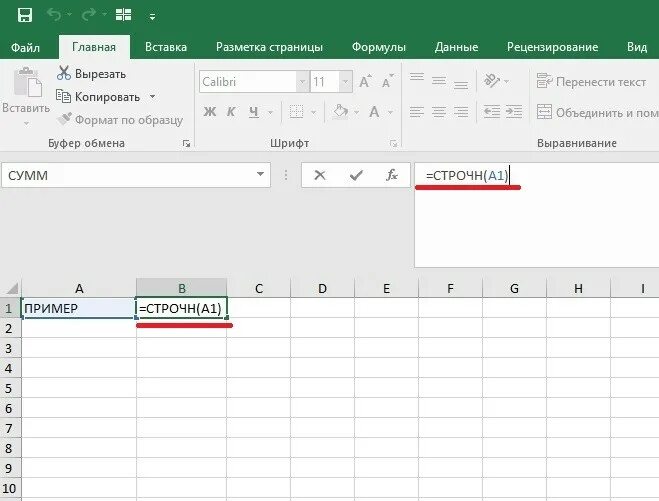Click the decrease font size icon
Viewport: 659px width, 501px height.
tap(387, 81)
